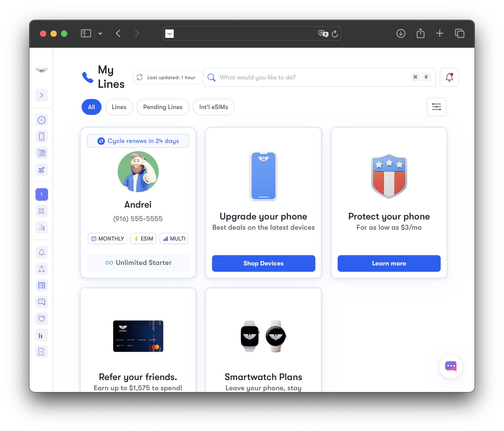Switch to Pending Lines tab
Viewport: 504px width, 431px height.
(x=163, y=107)
